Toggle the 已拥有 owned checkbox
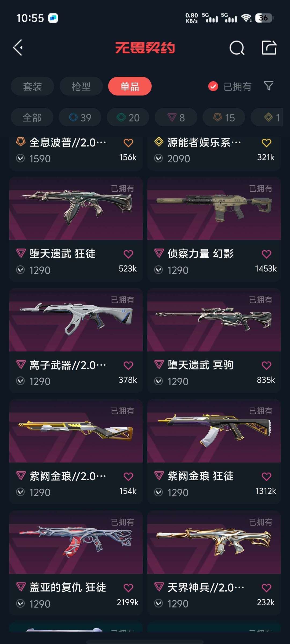290x644 pixels. [x=213, y=86]
